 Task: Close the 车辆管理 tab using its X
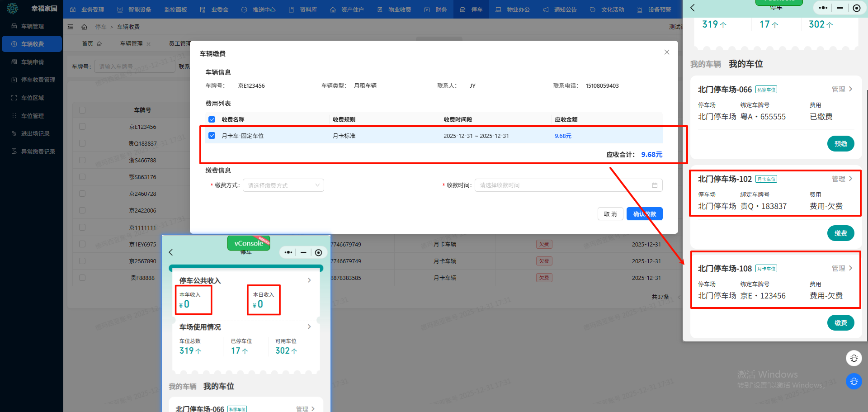(149, 44)
